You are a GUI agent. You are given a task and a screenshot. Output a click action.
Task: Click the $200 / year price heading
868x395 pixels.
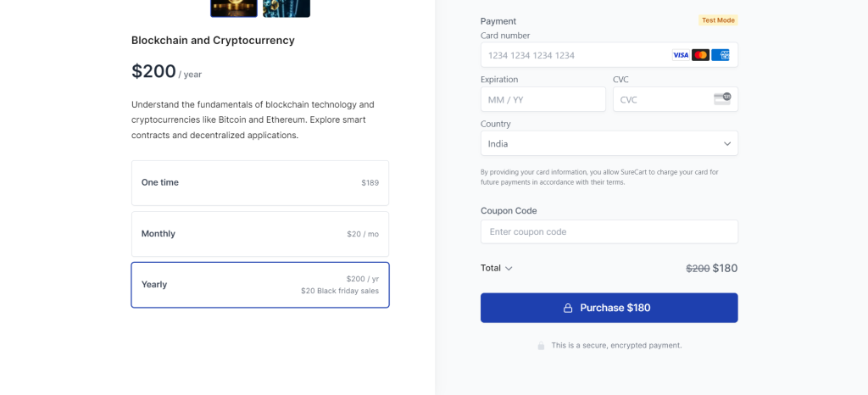tap(167, 72)
